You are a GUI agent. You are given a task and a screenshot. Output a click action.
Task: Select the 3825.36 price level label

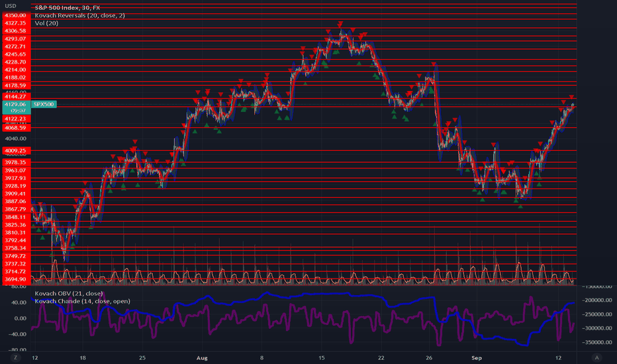[x=16, y=225]
